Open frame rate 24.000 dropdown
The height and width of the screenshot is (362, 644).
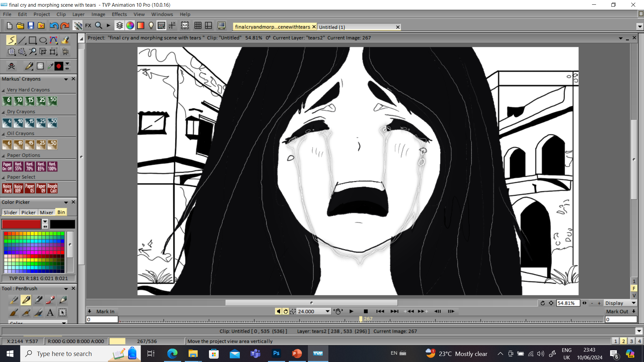point(327,311)
